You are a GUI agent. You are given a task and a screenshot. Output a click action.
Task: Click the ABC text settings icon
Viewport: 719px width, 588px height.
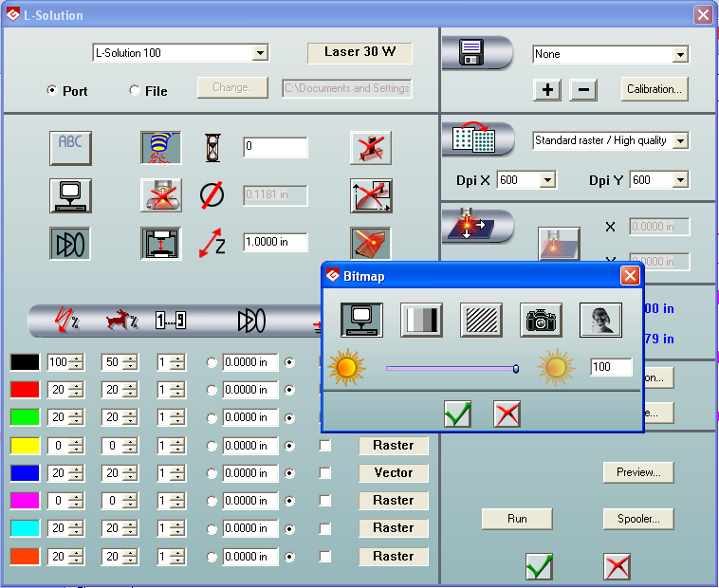(70, 147)
